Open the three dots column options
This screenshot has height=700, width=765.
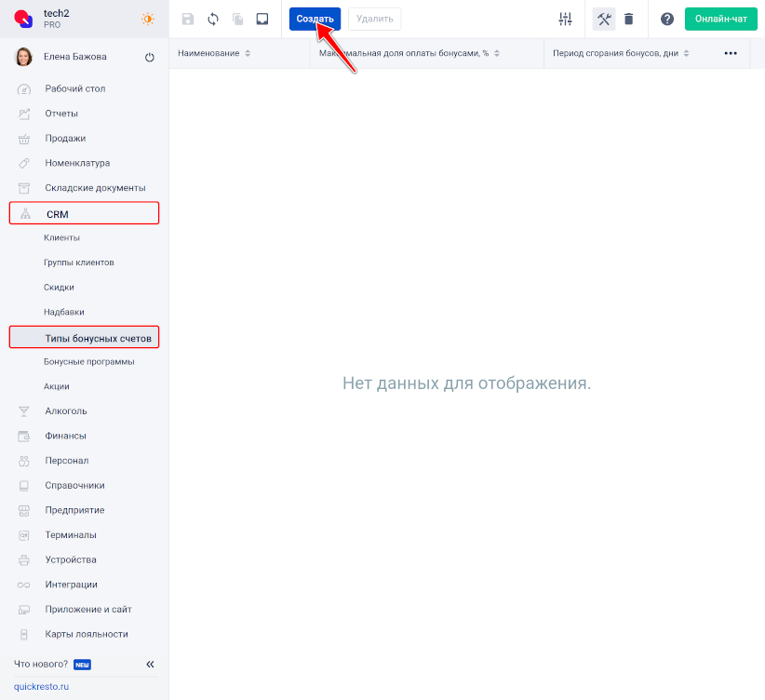coord(731,53)
